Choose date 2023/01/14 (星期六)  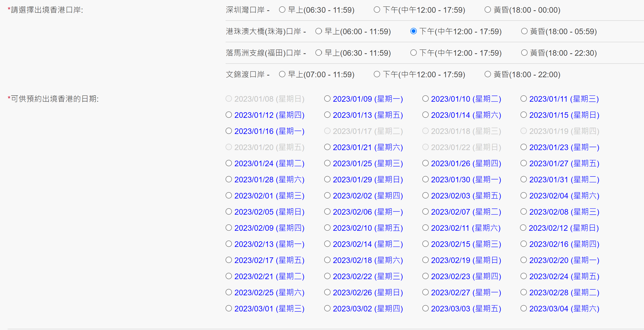coord(425,115)
